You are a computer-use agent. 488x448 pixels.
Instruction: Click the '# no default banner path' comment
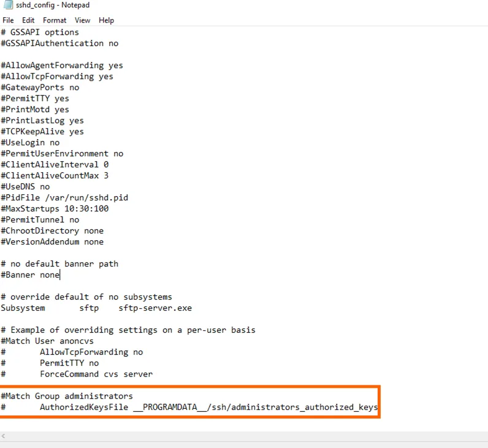pos(59,264)
